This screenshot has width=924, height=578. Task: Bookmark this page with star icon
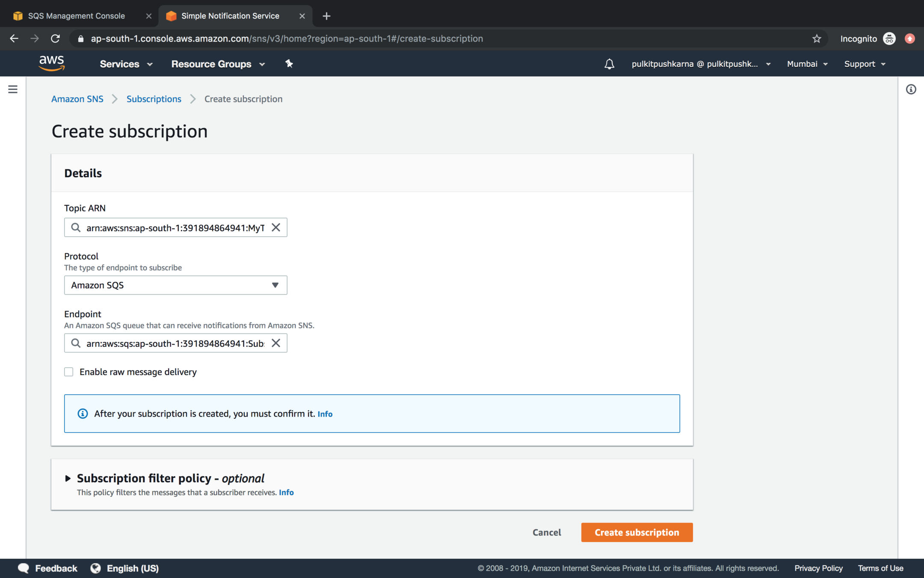(817, 39)
